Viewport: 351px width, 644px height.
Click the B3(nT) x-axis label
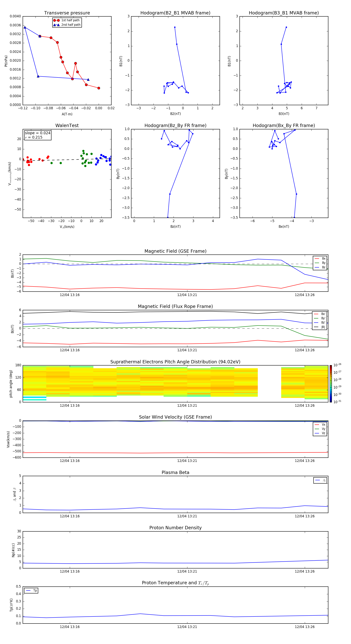click(x=284, y=114)
